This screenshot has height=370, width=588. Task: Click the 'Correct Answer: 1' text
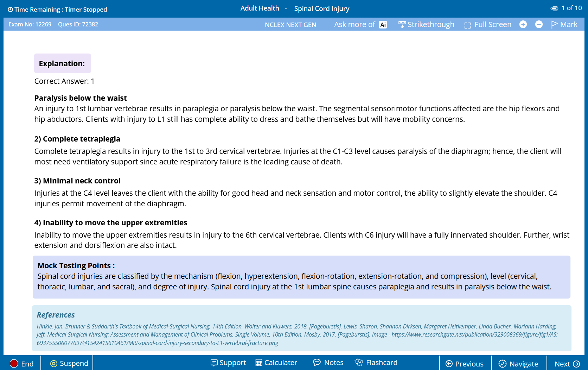(64, 81)
